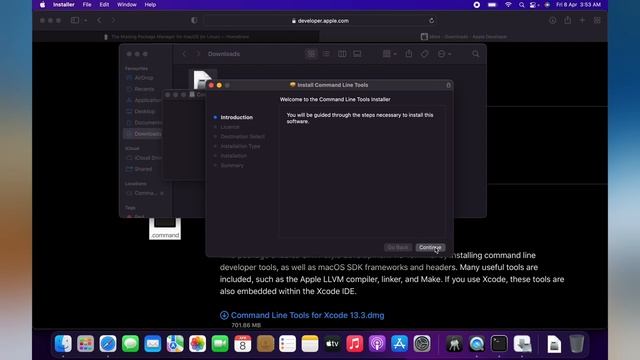The height and width of the screenshot is (360, 640).
Task: Click the Finder toolbar tag icon
Action: (424, 54)
